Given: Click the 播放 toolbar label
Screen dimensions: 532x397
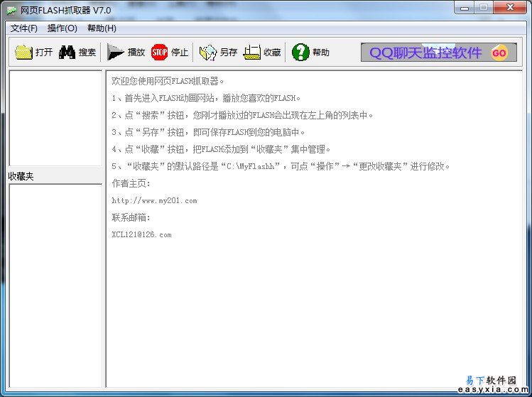Looking at the screenshot, I should click(x=136, y=53).
